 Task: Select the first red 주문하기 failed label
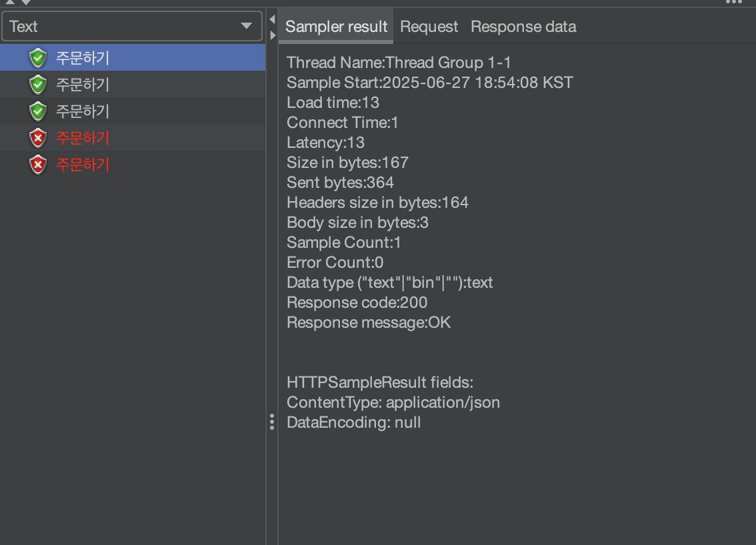pos(83,138)
